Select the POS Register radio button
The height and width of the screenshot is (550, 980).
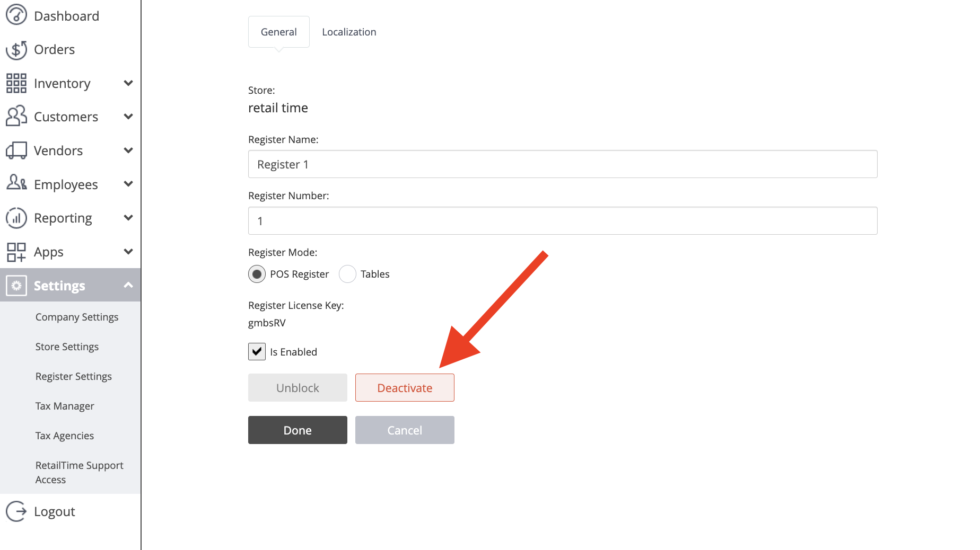tap(257, 274)
